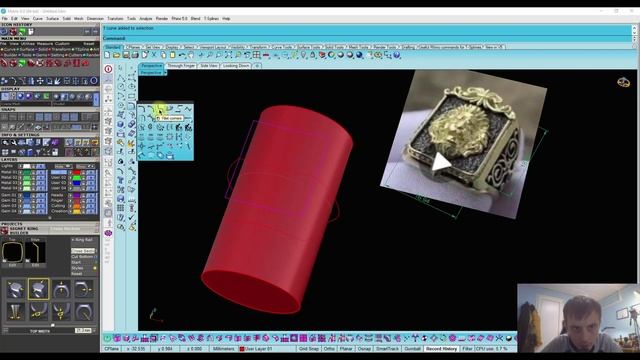Click Reset in the Main Menu panel

[x=89, y=44]
